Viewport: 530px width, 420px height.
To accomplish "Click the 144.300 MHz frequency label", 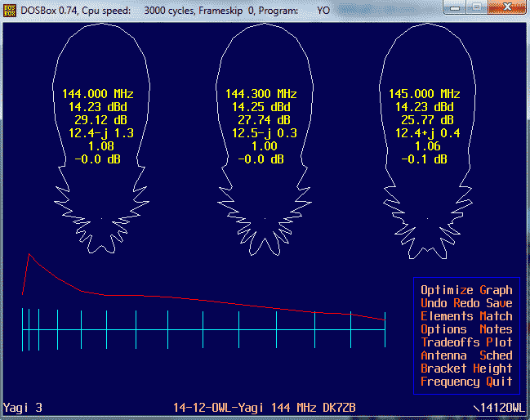I will pyautogui.click(x=261, y=94).
